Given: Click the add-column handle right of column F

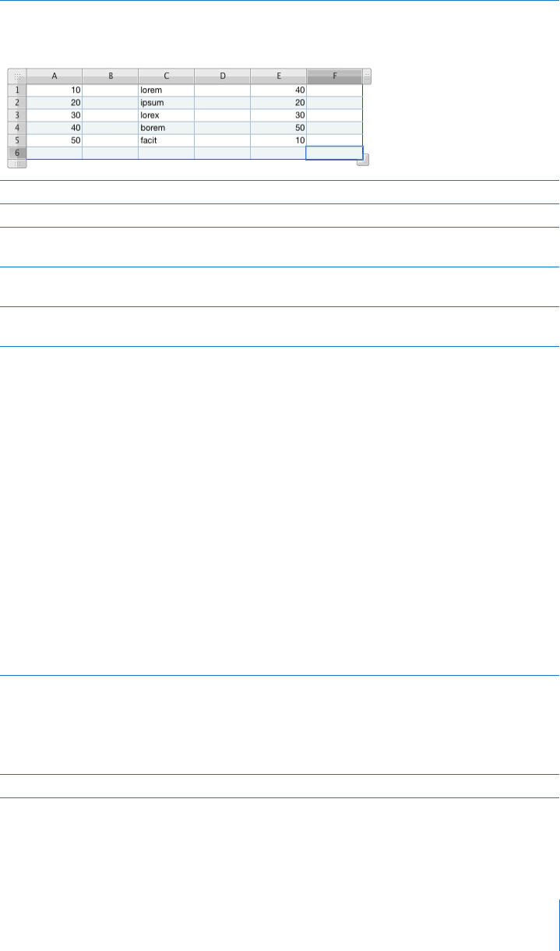Looking at the screenshot, I should (x=367, y=76).
